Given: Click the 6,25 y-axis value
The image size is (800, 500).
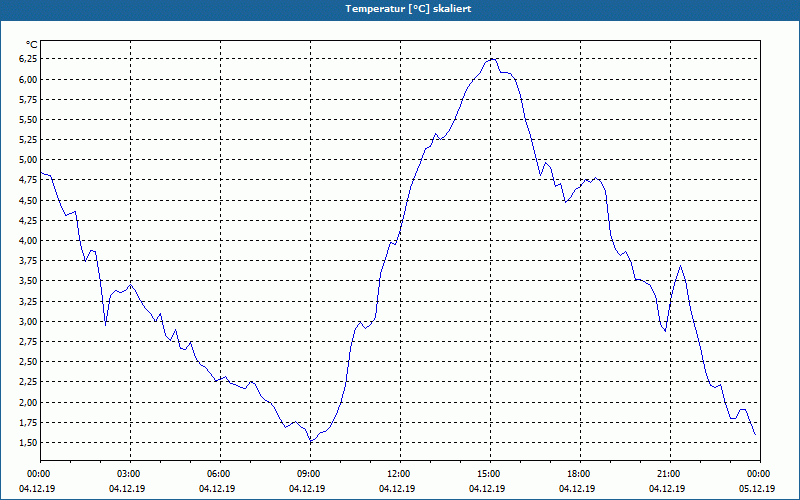Looking at the screenshot, I should (29, 59).
